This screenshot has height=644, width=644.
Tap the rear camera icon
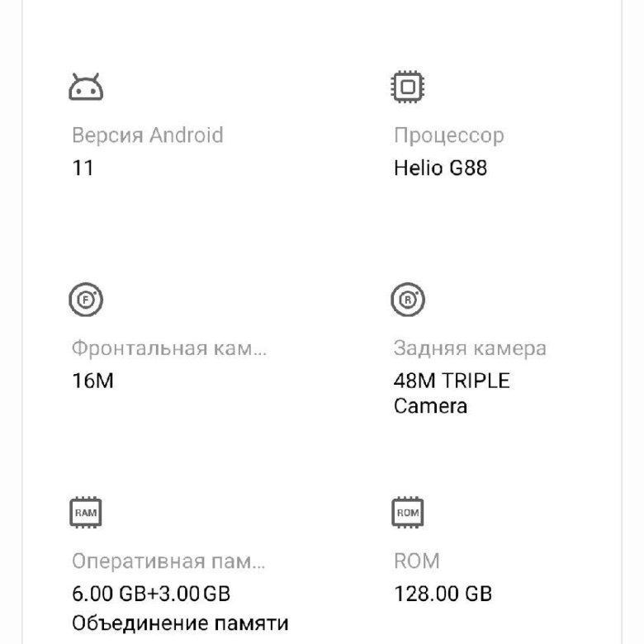407,301
